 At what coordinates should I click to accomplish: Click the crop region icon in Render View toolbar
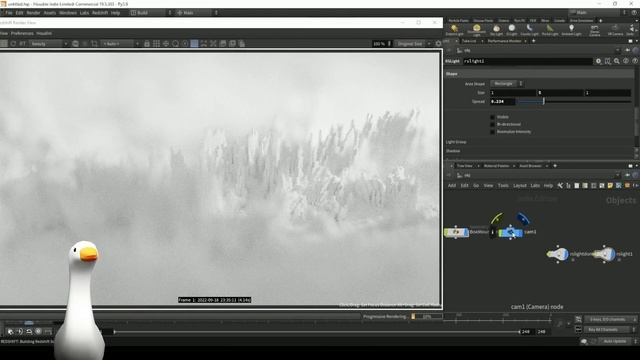pos(94,43)
